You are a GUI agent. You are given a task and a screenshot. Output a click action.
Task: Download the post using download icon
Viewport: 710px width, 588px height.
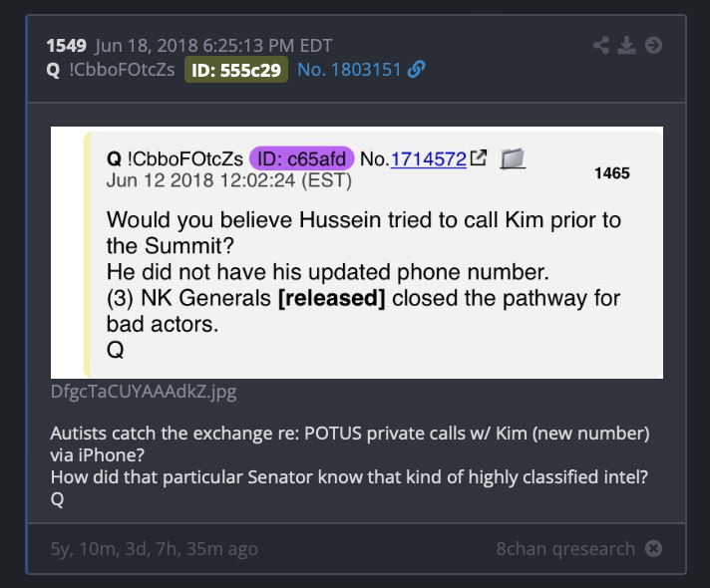pos(626,45)
